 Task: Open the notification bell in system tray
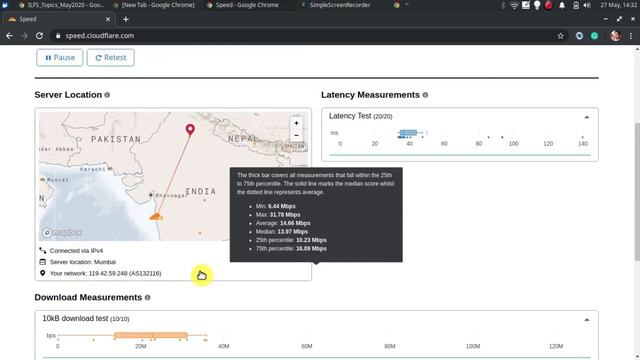[x=562, y=5]
